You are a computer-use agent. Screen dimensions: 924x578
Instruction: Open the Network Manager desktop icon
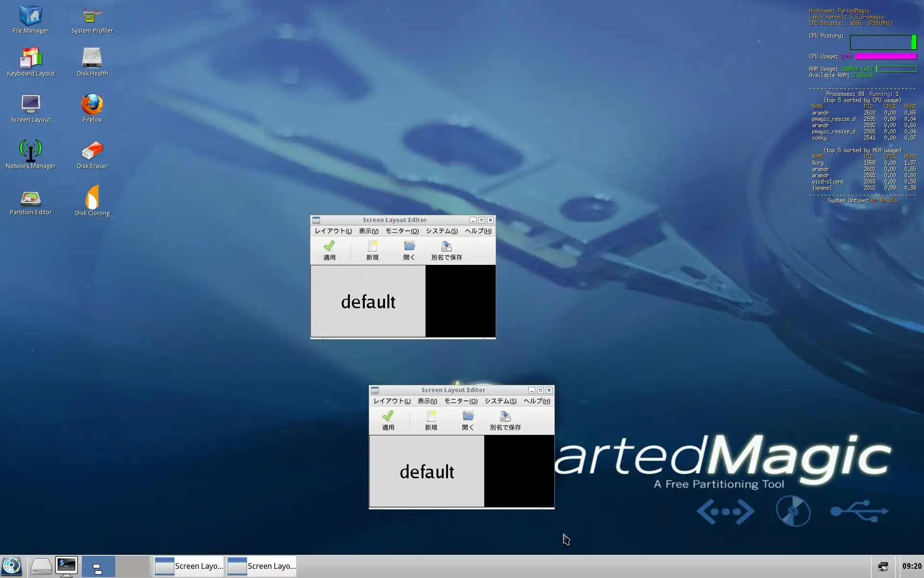point(31,152)
